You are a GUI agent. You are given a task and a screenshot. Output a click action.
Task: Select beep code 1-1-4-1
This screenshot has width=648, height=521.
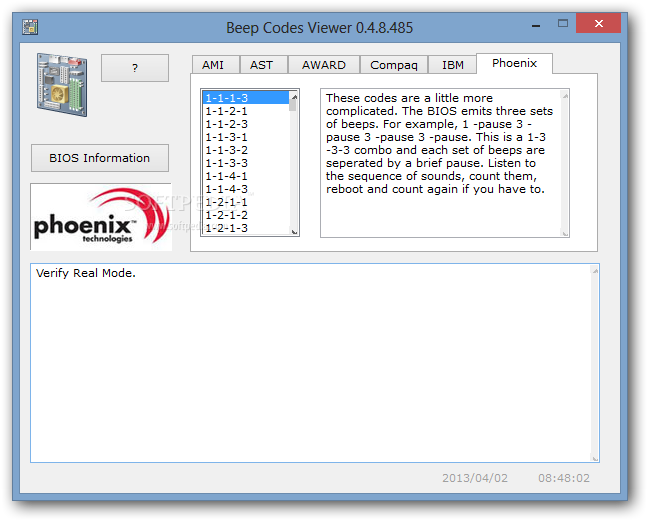coord(246,176)
